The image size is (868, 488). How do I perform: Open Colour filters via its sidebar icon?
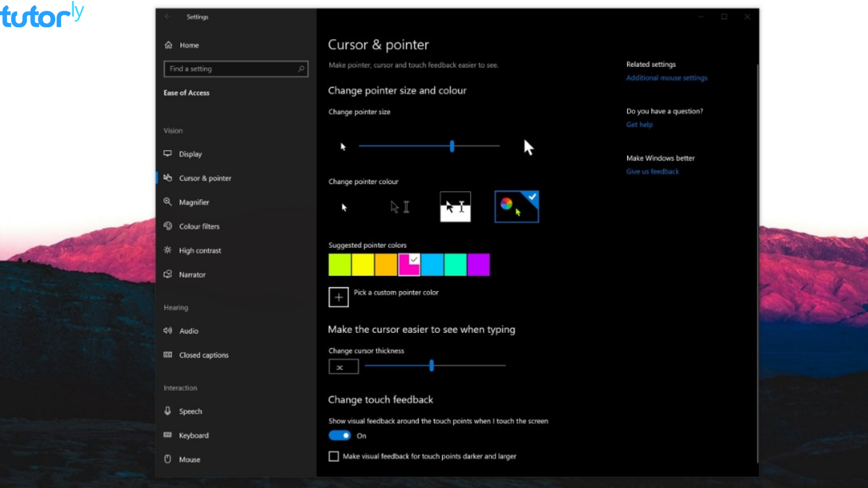pyautogui.click(x=166, y=226)
